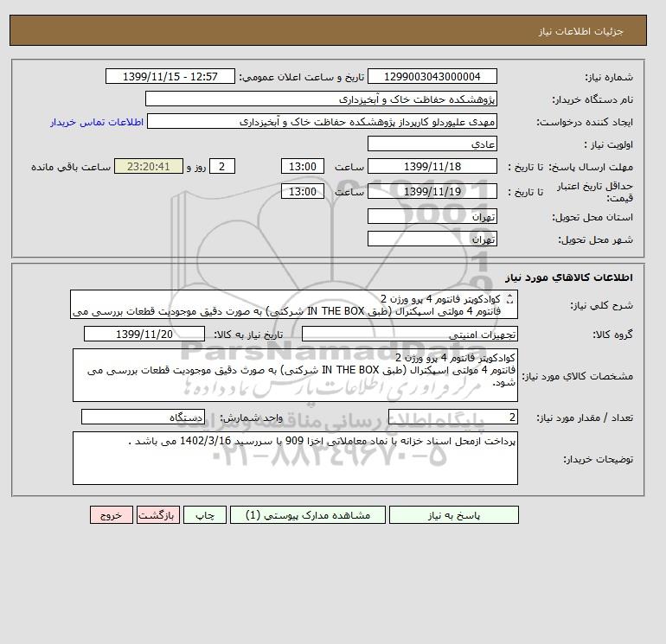The width and height of the screenshot is (666, 644).
Task: Click the تاریخ نیاز به کالا field 1399/11/20
Action: click(x=144, y=334)
